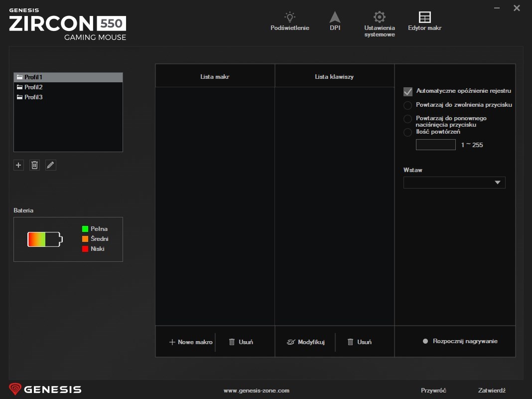
Task: Click the orange Średni legend swatch
Action: coord(85,239)
